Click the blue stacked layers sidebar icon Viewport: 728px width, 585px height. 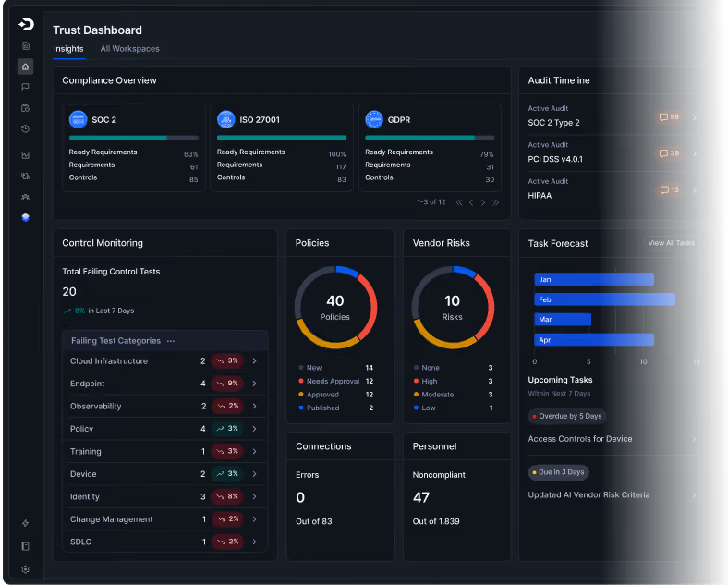point(26,217)
